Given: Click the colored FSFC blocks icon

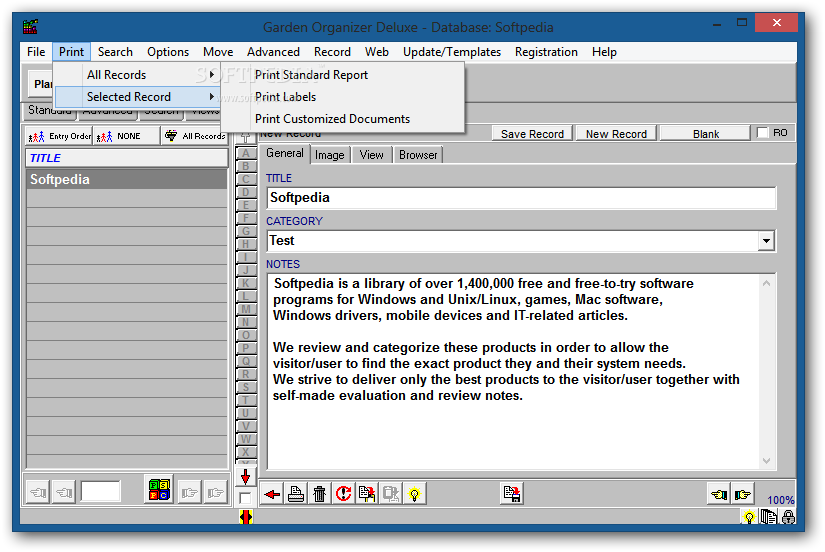Looking at the screenshot, I should 159,489.
